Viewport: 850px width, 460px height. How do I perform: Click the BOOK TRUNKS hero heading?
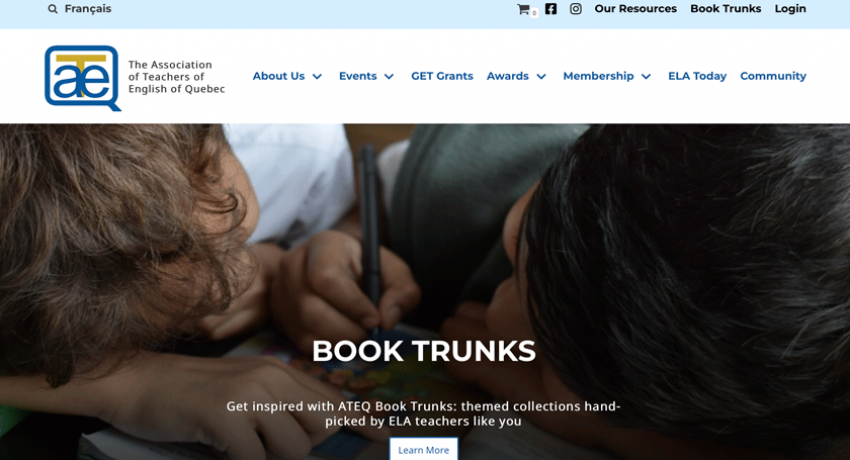(x=424, y=351)
